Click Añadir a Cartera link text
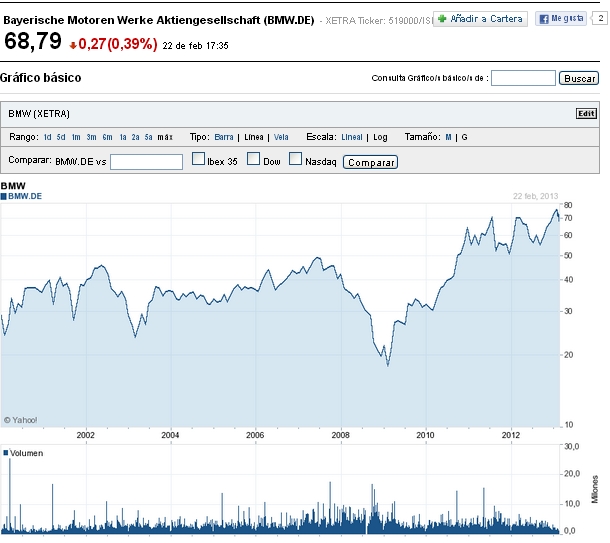610x543 pixels. [x=486, y=19]
